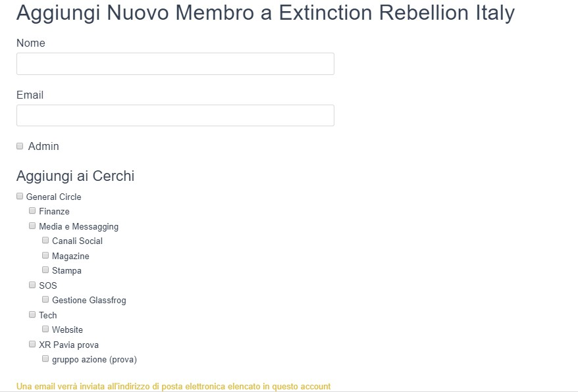Select the Media e Messagging checkbox

point(32,226)
